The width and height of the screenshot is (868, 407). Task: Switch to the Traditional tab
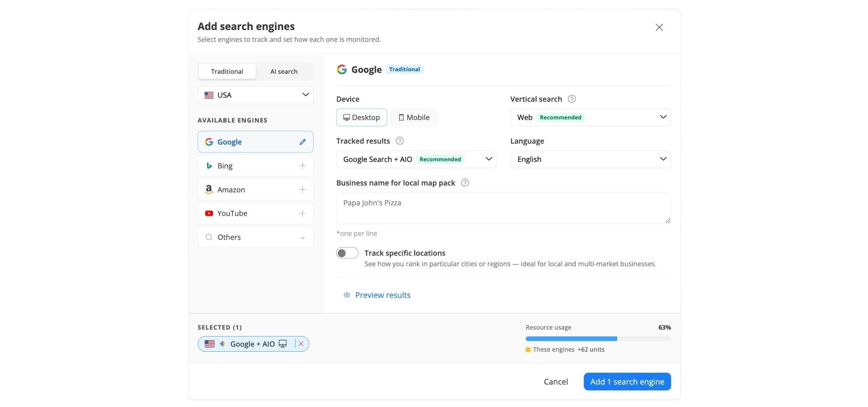coord(227,71)
